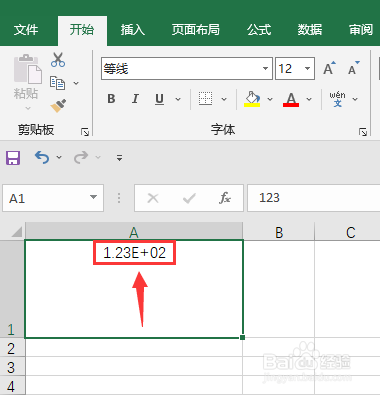Open the Paste options dropdown
Screen dimensions: 380x395
tap(28, 108)
